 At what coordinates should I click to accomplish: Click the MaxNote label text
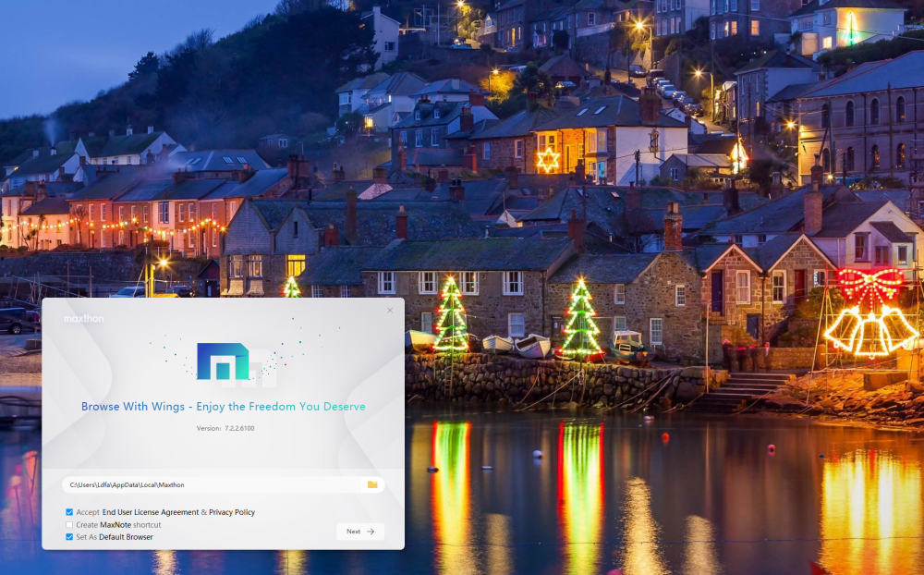115,525
